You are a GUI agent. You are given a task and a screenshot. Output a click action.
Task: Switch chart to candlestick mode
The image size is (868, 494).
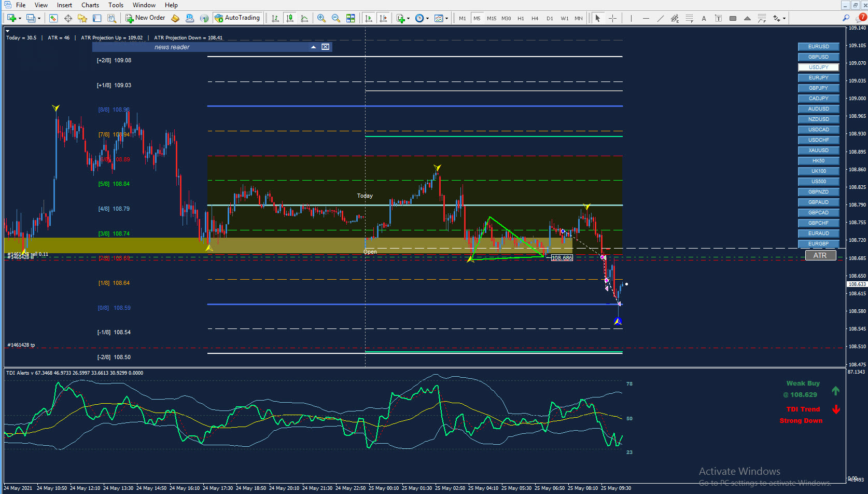coord(290,18)
